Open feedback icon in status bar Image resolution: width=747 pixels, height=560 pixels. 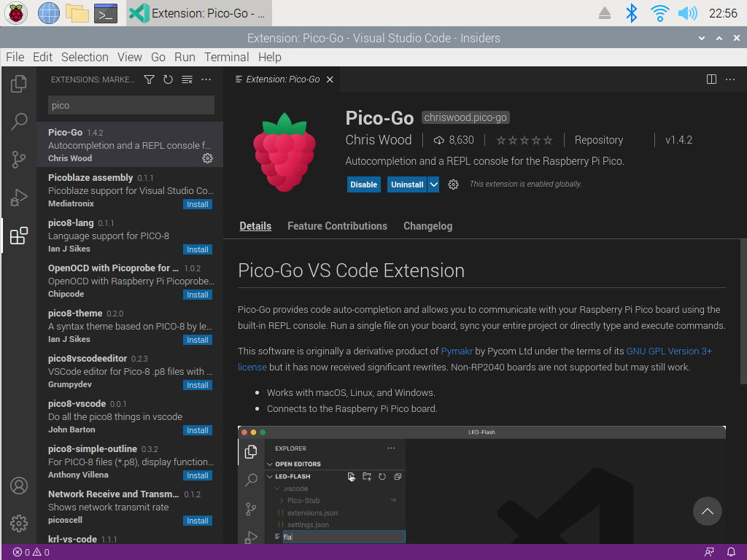pos(709,553)
